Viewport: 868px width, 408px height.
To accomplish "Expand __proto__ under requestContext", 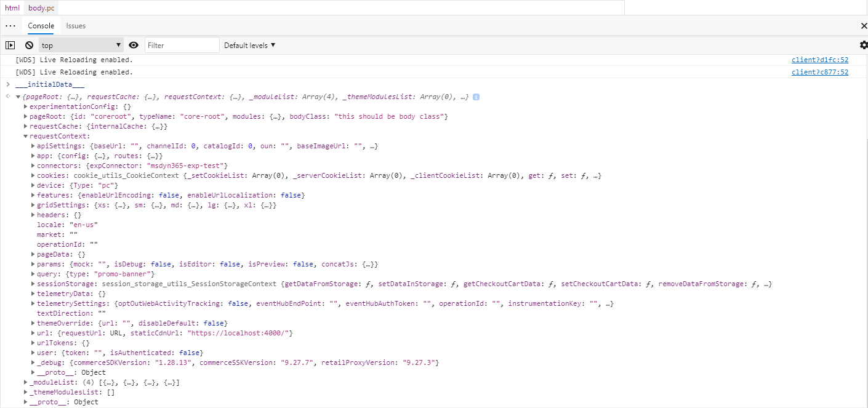I will pos(33,372).
